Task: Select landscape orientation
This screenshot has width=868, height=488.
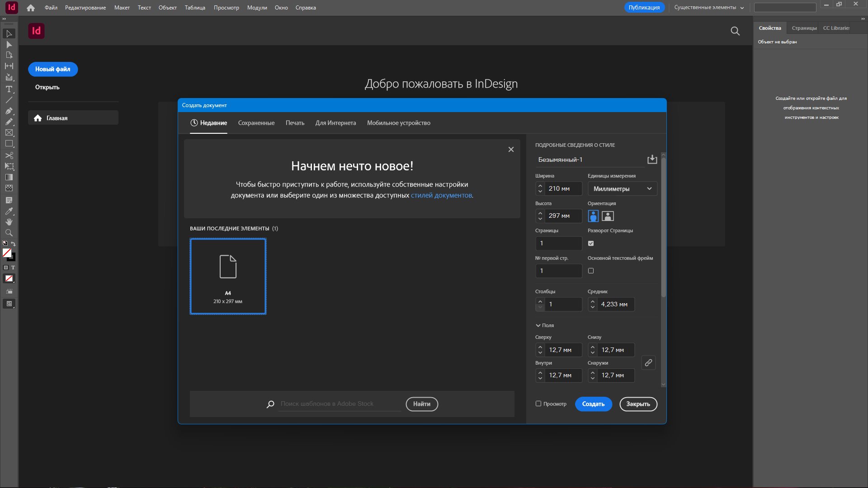Action: (x=608, y=216)
